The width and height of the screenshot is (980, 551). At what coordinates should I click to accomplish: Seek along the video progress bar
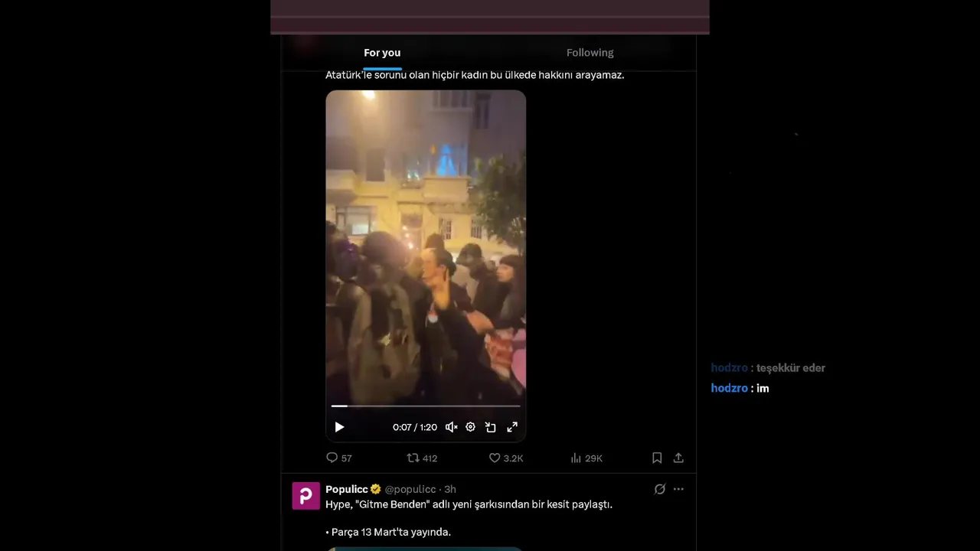tap(426, 406)
